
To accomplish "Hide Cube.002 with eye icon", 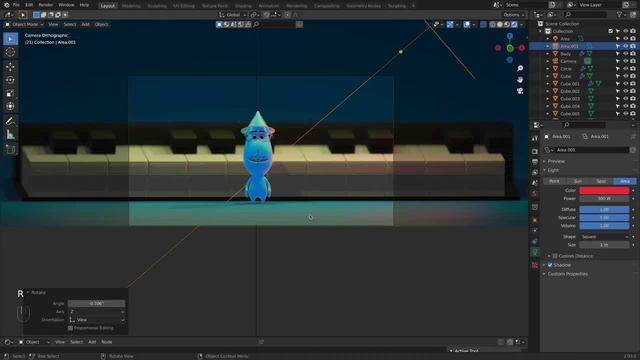I will pyautogui.click(x=625, y=91).
